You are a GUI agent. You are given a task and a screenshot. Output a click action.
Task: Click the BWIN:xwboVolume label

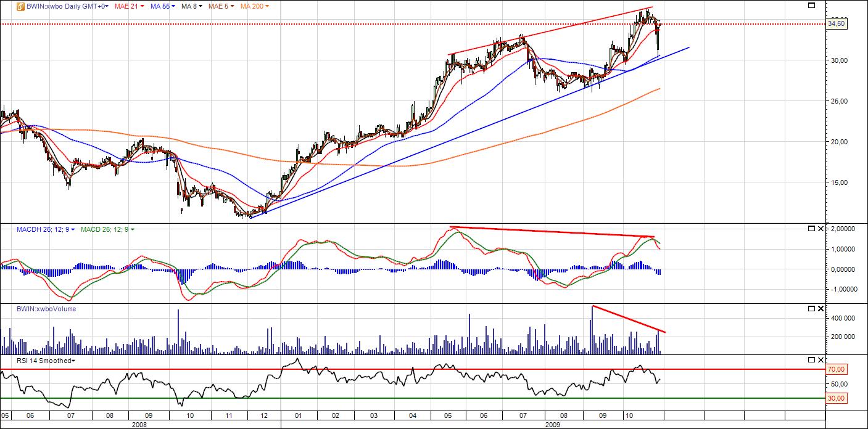click(x=46, y=309)
